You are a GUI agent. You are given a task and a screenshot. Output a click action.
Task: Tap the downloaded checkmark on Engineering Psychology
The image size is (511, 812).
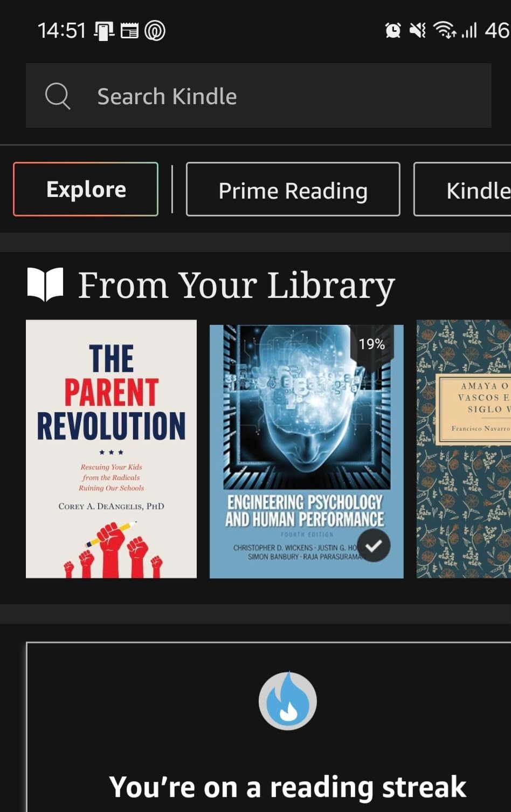point(373,545)
